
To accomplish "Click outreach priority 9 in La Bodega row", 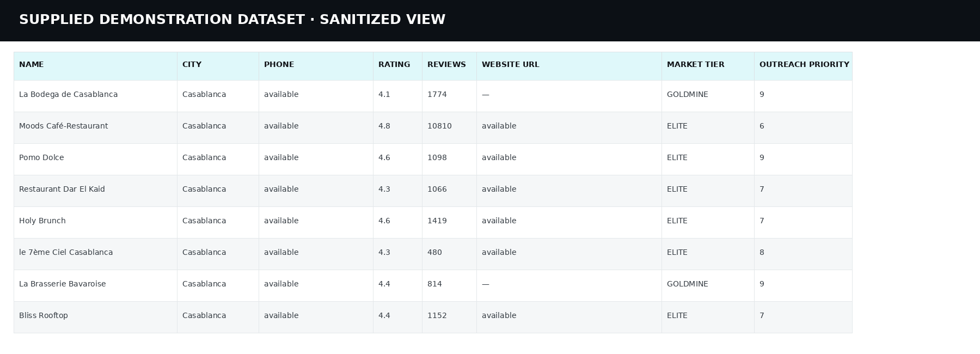I will tap(762, 94).
